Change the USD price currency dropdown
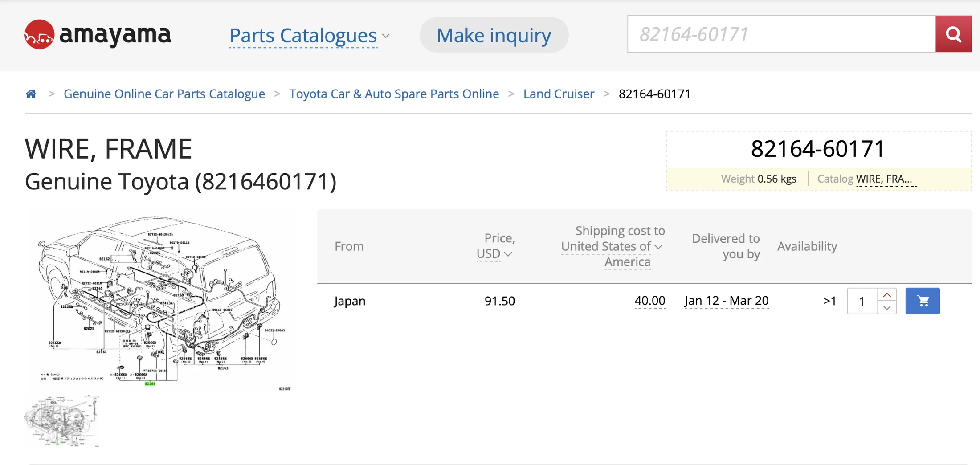This screenshot has height=465, width=980. (x=494, y=254)
